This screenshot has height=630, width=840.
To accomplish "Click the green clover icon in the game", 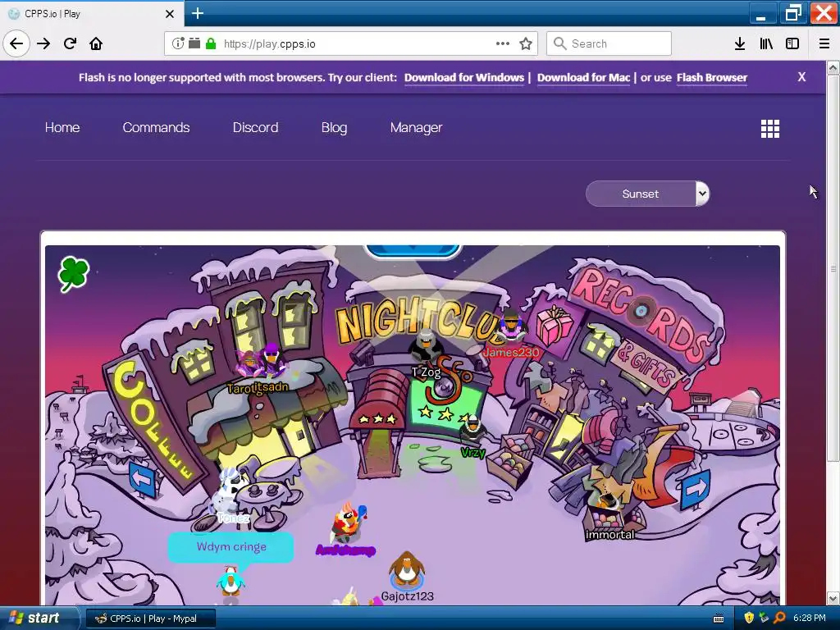I will pos(73,274).
